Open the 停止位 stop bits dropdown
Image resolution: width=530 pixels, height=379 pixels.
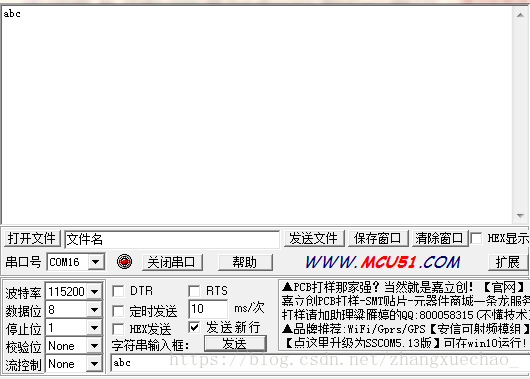[95, 328]
